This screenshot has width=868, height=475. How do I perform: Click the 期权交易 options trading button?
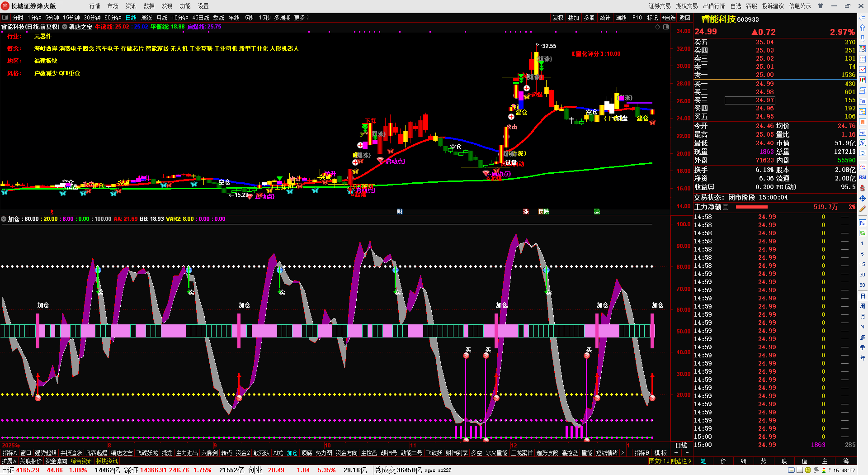coord(687,6)
